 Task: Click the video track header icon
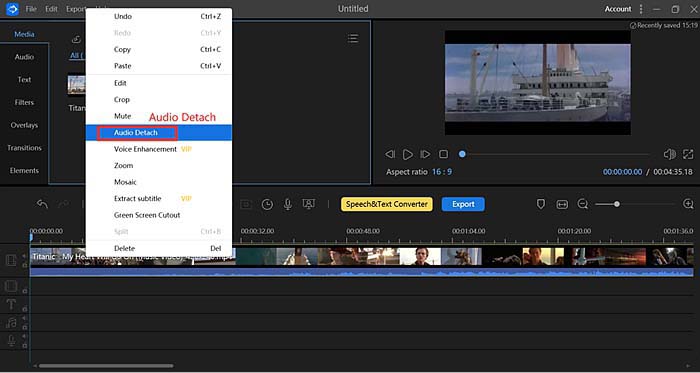11,260
